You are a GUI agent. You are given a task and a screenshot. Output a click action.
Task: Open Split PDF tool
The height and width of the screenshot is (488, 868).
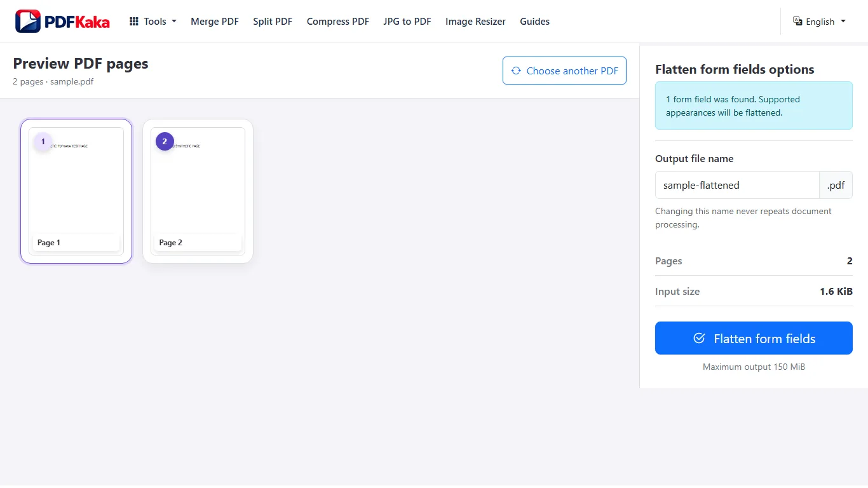click(273, 22)
